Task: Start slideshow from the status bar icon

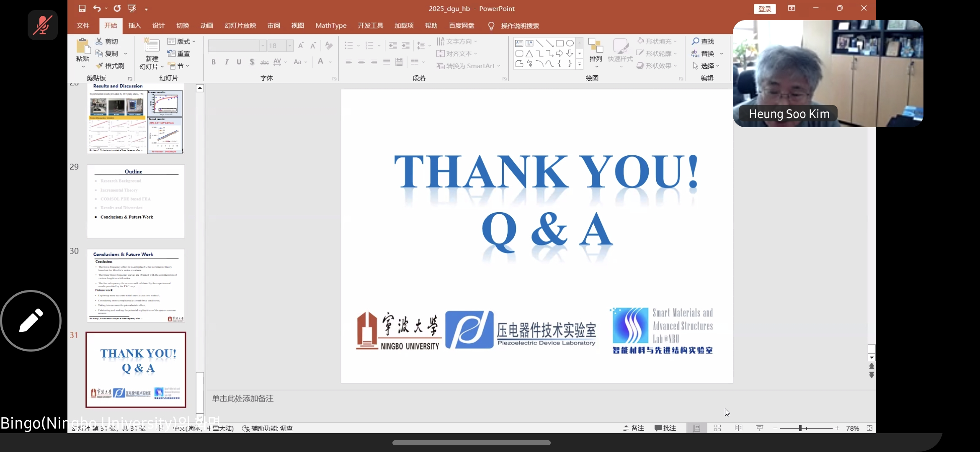Action: point(760,428)
